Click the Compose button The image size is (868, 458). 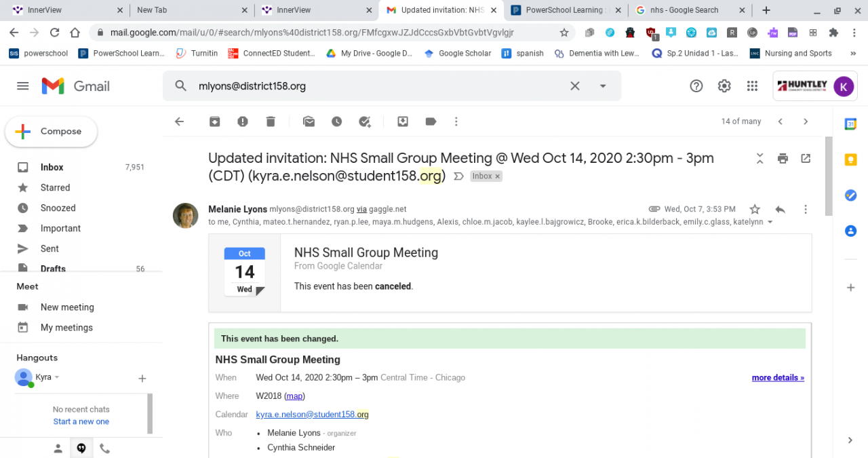click(51, 132)
